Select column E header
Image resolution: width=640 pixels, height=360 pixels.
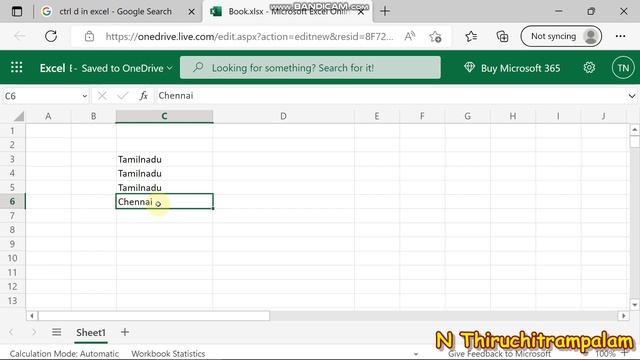pos(377,116)
